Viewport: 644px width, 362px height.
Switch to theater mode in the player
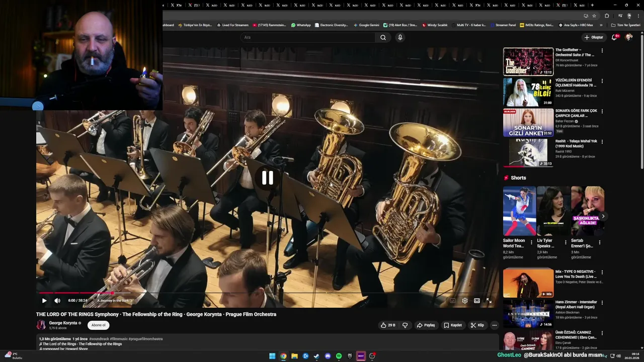(x=477, y=301)
